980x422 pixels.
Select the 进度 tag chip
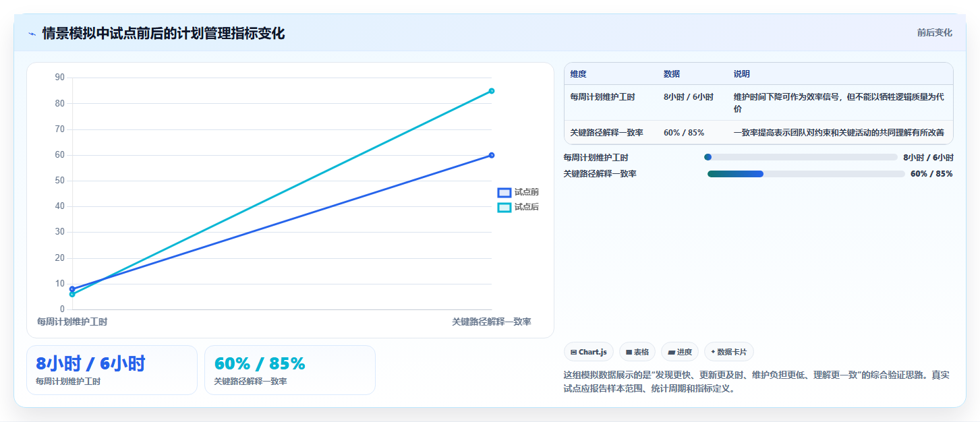pos(680,352)
